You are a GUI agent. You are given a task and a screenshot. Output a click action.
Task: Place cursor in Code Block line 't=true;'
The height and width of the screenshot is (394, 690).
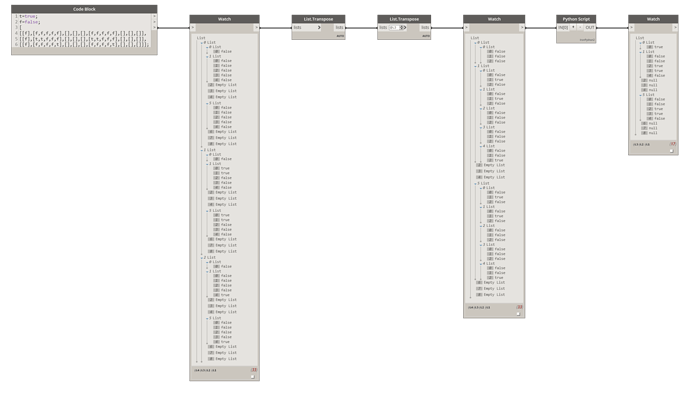click(x=28, y=16)
